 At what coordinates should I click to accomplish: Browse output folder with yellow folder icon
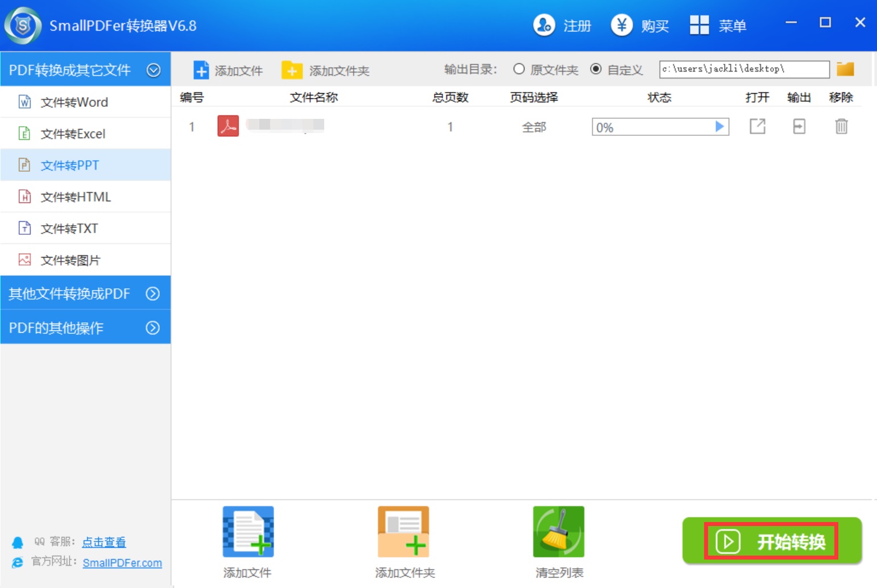point(845,69)
